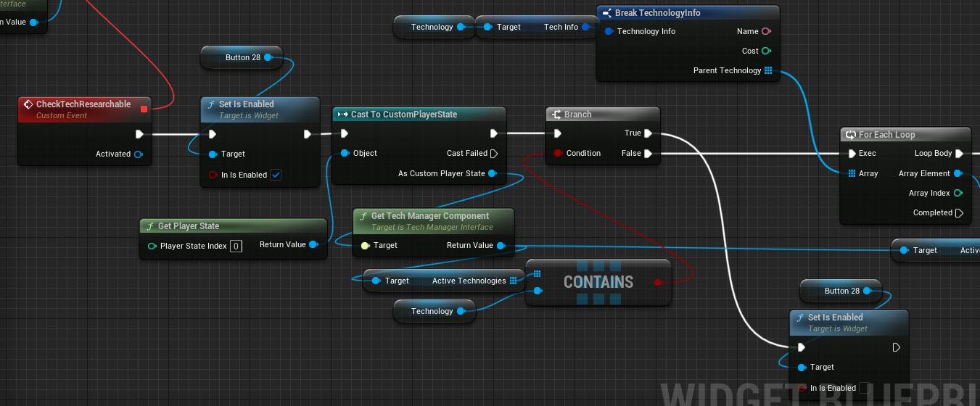Click the CheckTechResearchable red delegate pin
This screenshot has width=980, height=406.
coord(144,109)
